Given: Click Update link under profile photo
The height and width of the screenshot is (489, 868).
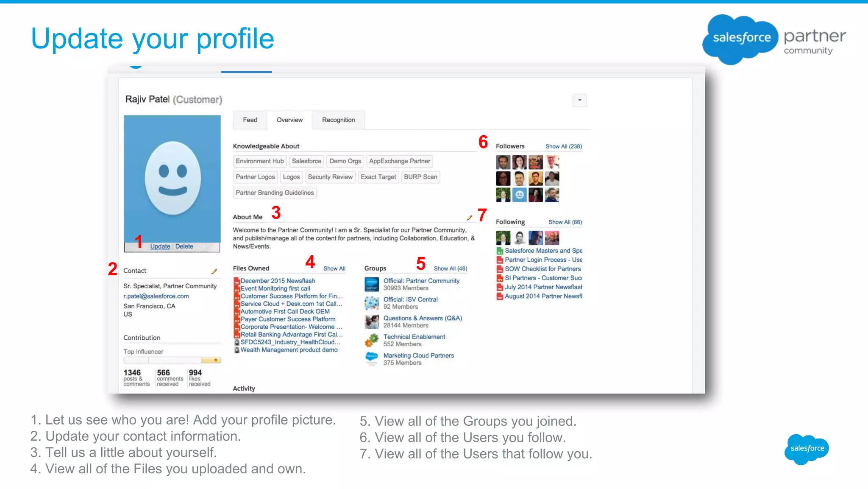Looking at the screenshot, I should (x=160, y=246).
